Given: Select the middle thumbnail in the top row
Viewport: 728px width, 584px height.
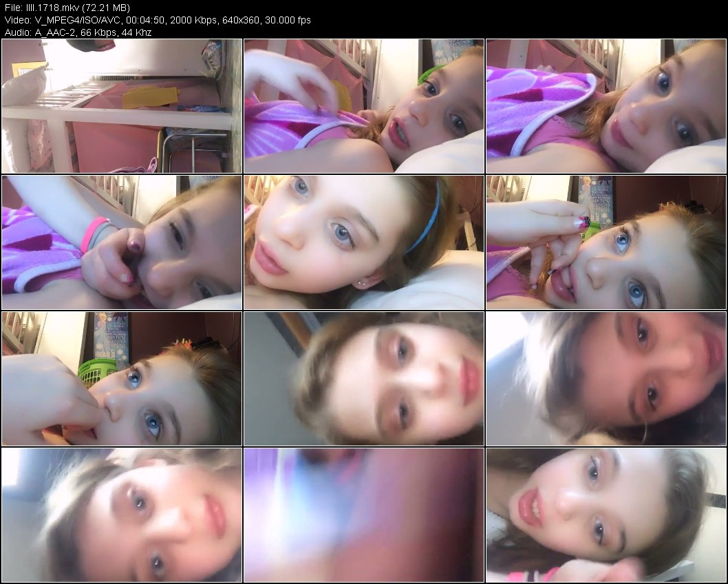Looking at the screenshot, I should 364,106.
